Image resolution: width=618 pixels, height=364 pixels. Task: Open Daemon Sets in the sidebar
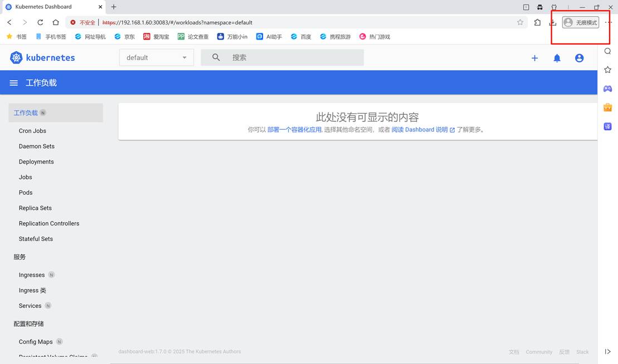37,146
